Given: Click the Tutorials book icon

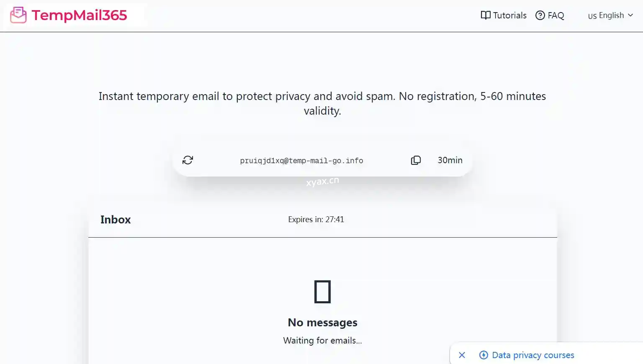Looking at the screenshot, I should (485, 15).
